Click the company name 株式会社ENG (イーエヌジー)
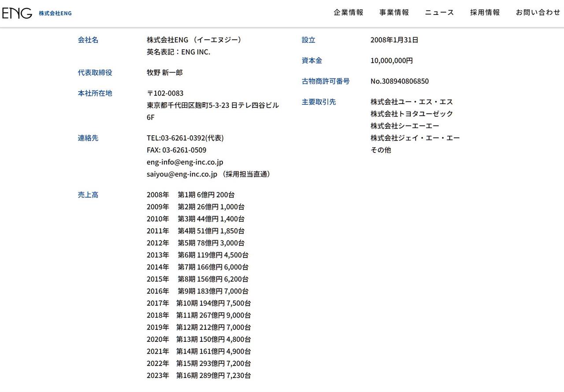This screenshot has width=564, height=392. click(194, 40)
